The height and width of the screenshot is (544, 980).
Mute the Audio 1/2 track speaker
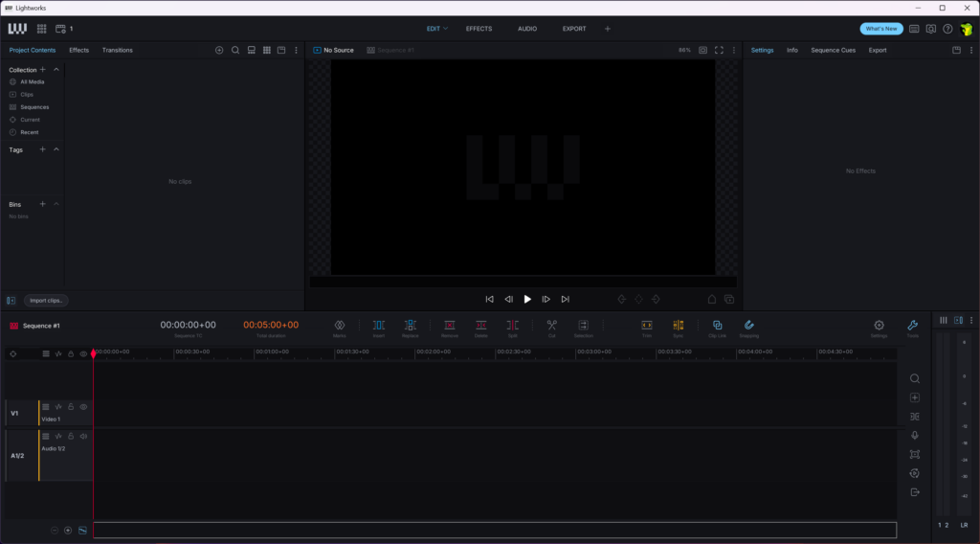tap(83, 437)
